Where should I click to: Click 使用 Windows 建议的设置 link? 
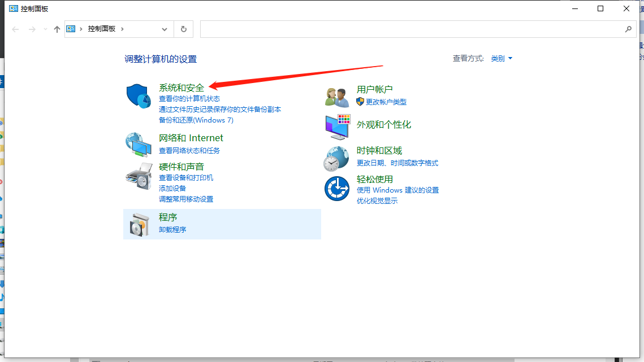click(397, 190)
